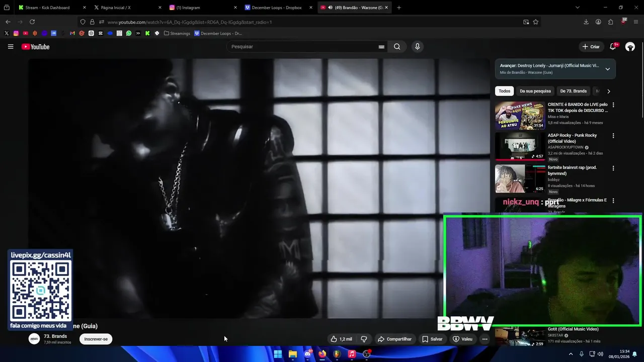This screenshot has width=644, height=362.
Task: Open more actions three-dot menu below the video
Action: (x=485, y=339)
